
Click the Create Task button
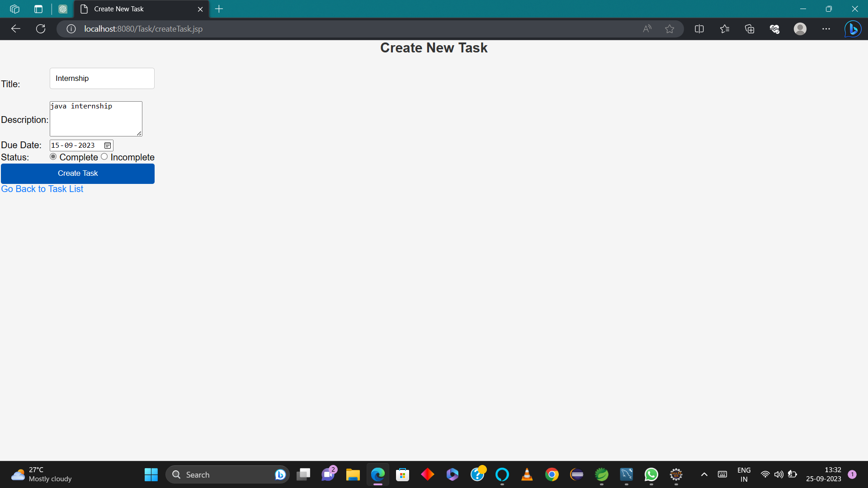coord(77,173)
